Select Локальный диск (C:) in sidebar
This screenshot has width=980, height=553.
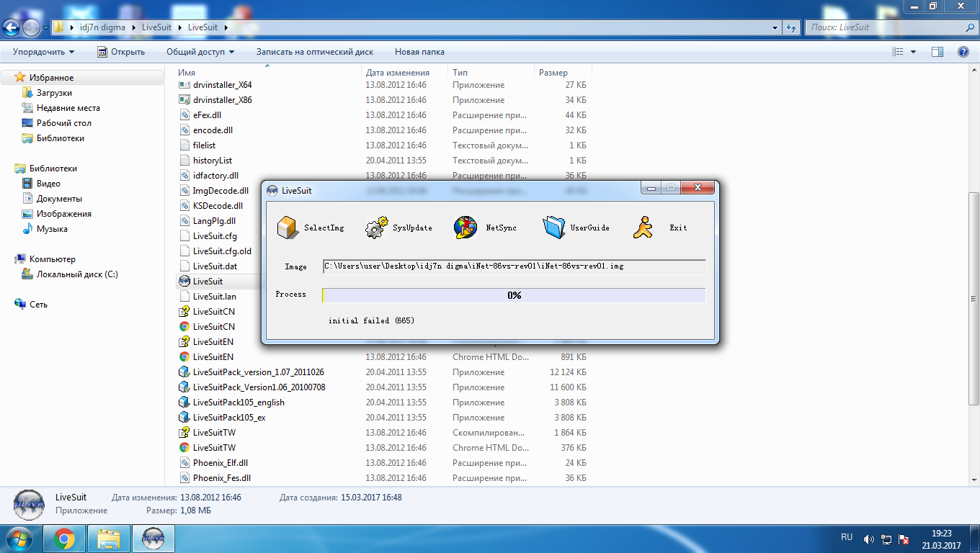[77, 274]
